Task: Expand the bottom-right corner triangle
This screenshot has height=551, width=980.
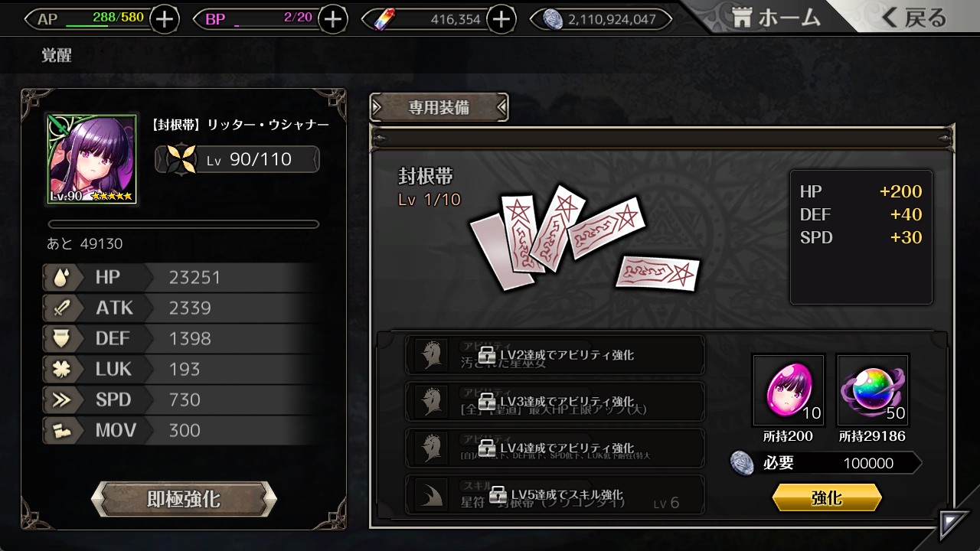Action: [x=953, y=525]
